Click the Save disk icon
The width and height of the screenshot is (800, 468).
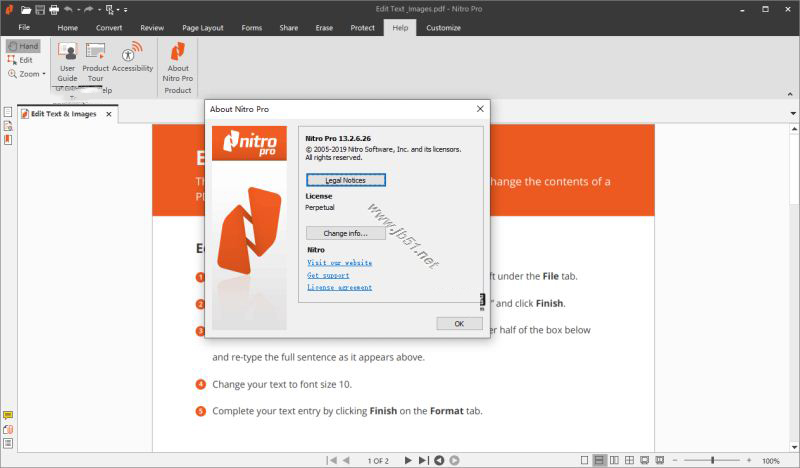point(40,10)
